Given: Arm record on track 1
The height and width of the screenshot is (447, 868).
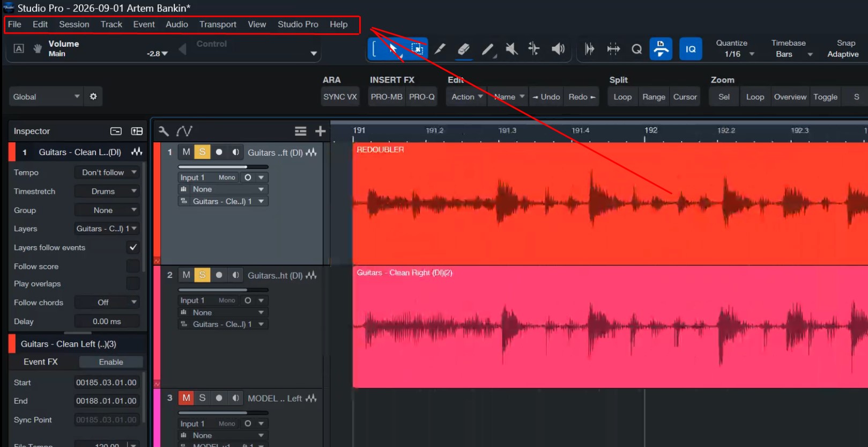Looking at the screenshot, I should [219, 152].
